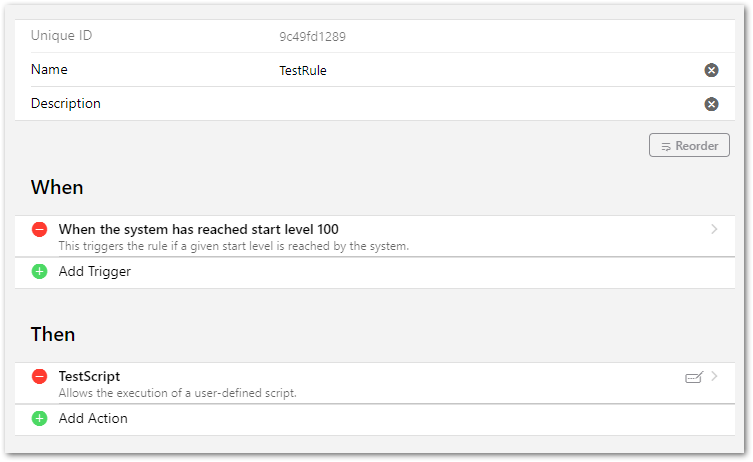Clear the Description field with the X icon
The image size is (753, 462).
[711, 104]
